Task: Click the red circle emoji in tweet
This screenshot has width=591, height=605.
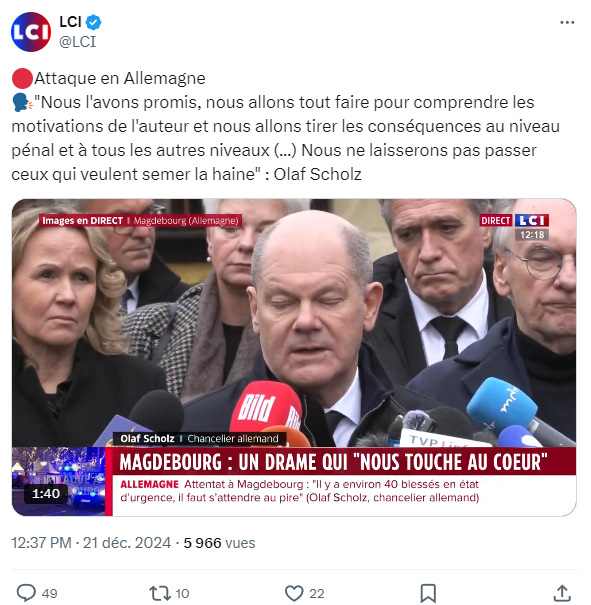Action: [x=22, y=79]
